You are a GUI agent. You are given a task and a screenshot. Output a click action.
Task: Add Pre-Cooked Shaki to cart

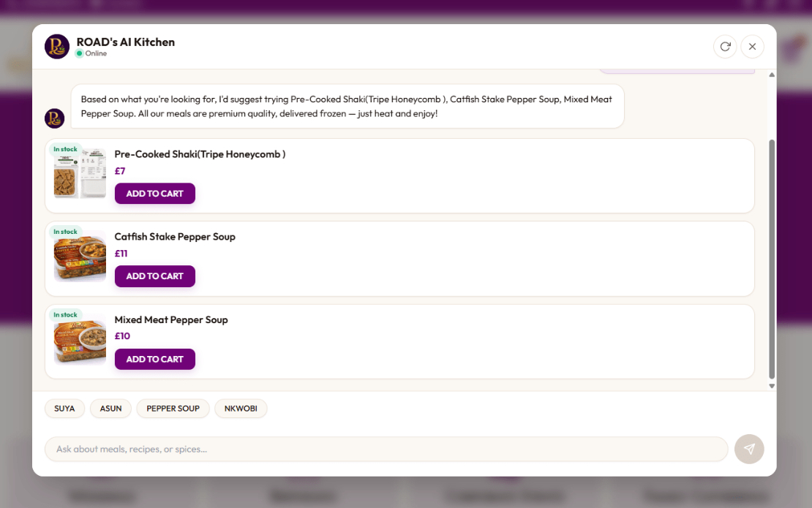[x=155, y=194]
